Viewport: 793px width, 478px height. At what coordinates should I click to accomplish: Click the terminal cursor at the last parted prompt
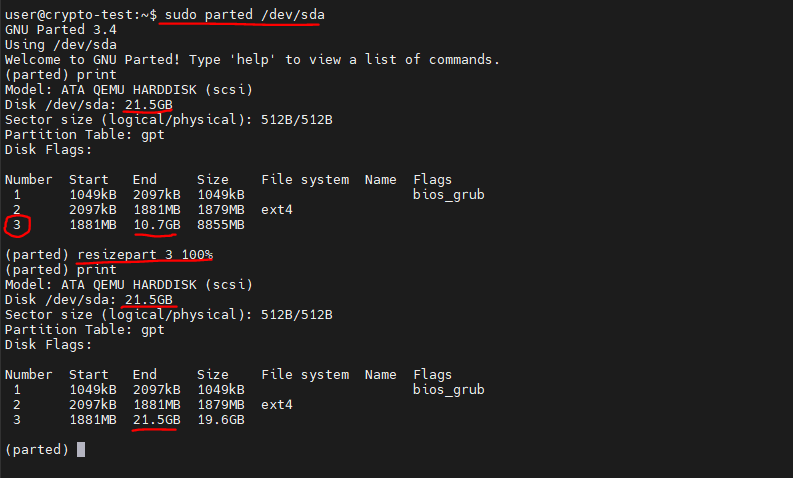click(81, 450)
